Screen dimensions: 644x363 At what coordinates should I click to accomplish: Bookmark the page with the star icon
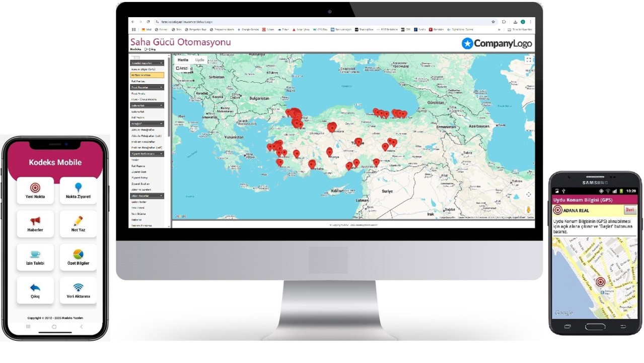tap(493, 22)
